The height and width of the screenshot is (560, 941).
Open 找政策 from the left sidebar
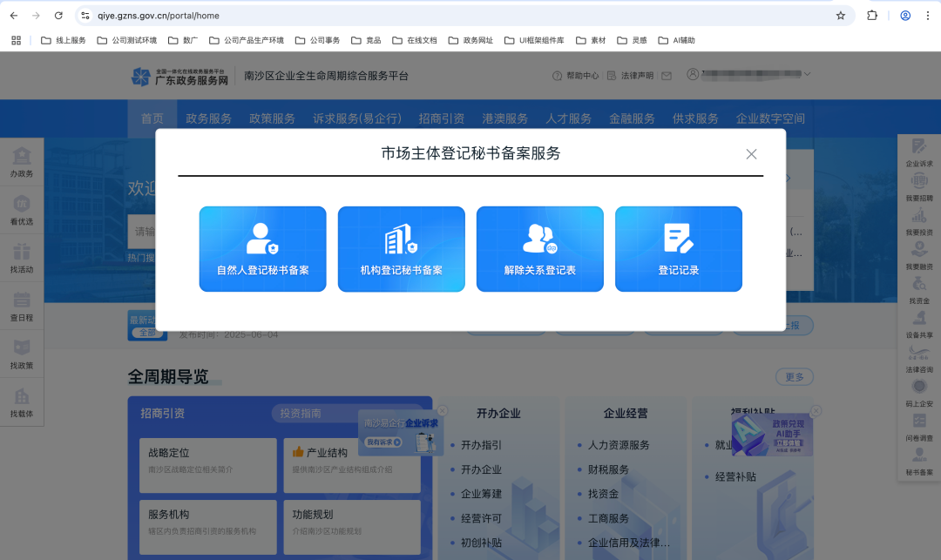22,354
